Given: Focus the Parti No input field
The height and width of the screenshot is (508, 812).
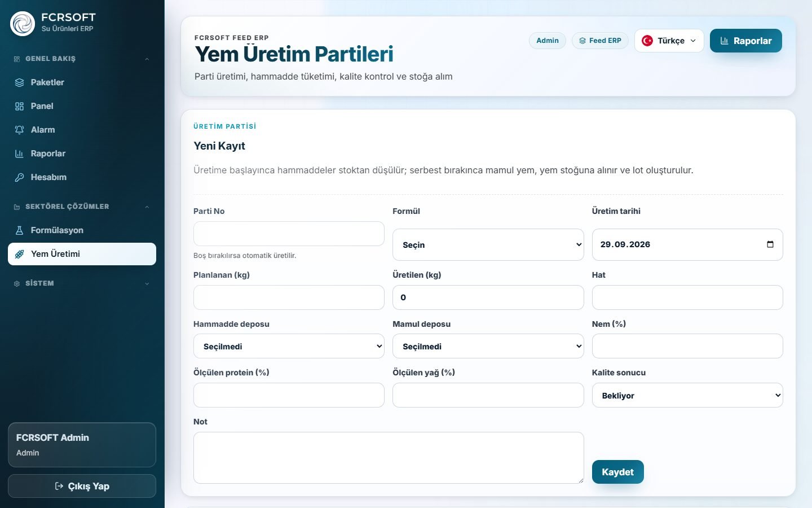Looking at the screenshot, I should point(289,234).
